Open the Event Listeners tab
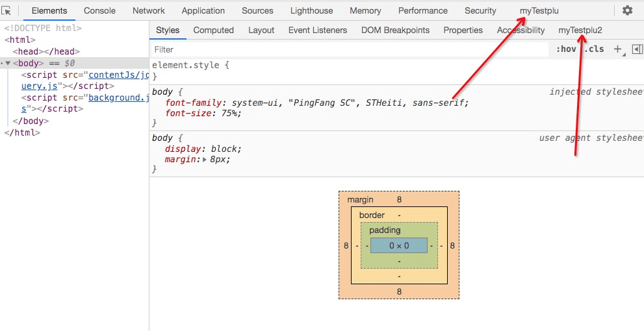This screenshot has width=644, height=331. (x=318, y=31)
